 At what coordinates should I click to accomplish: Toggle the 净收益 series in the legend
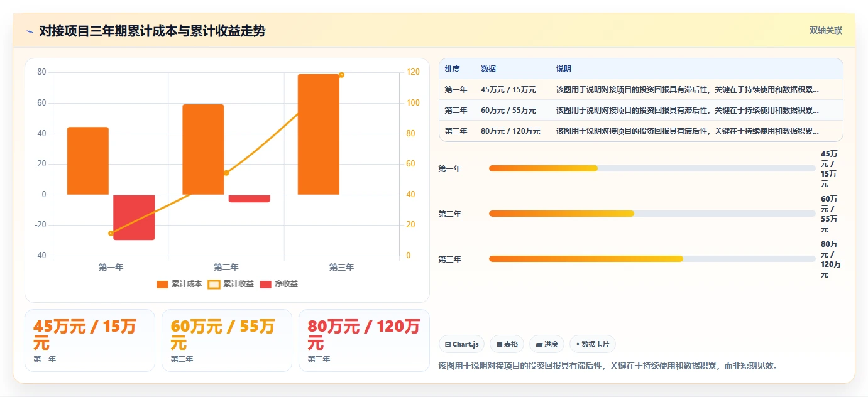tap(278, 284)
